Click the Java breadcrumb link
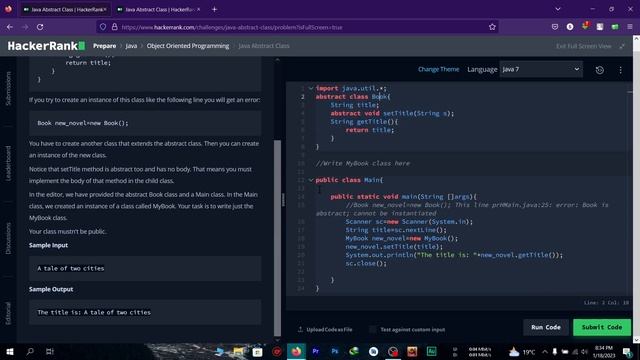This screenshot has height=360, width=640. tap(131, 46)
